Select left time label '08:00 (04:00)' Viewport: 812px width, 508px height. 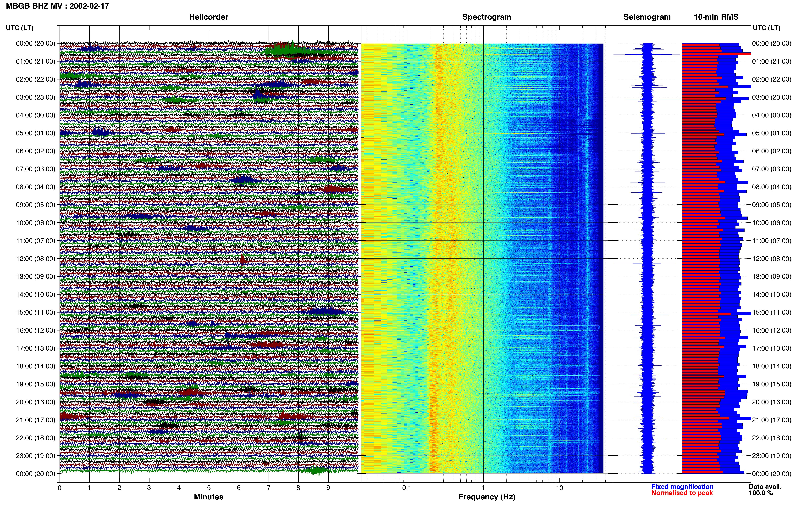coord(36,187)
